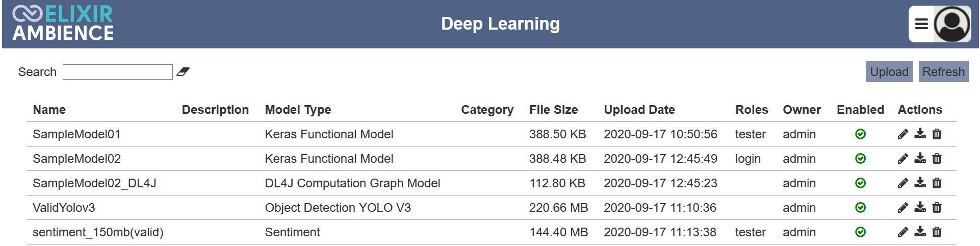Sort table by Name column header
Image resolution: width=980 pixels, height=246 pixels.
point(49,110)
